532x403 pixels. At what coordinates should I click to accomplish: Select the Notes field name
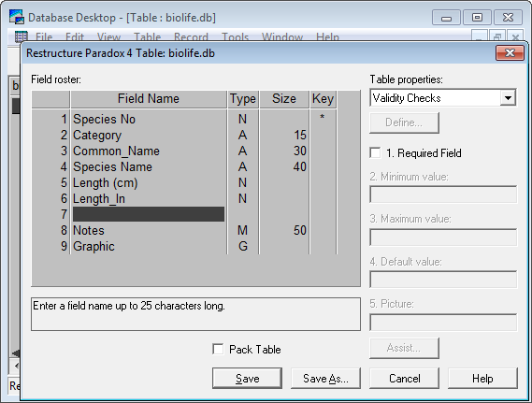89,230
